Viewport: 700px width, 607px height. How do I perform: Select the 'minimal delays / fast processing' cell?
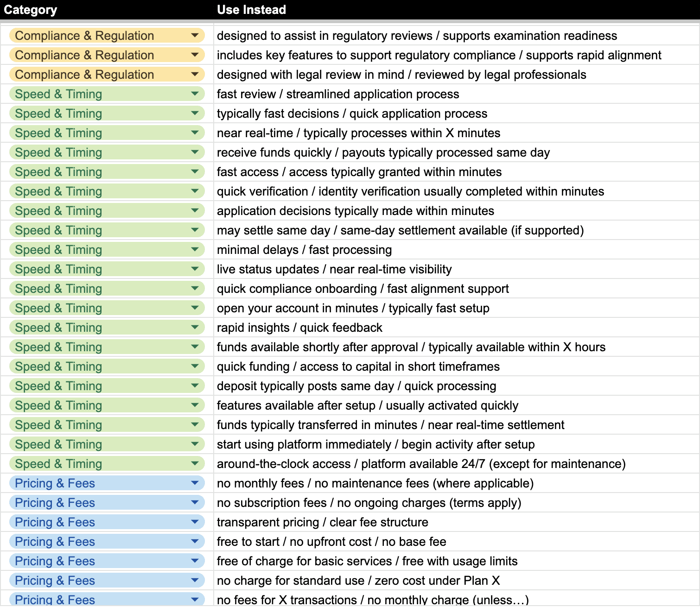[304, 249]
